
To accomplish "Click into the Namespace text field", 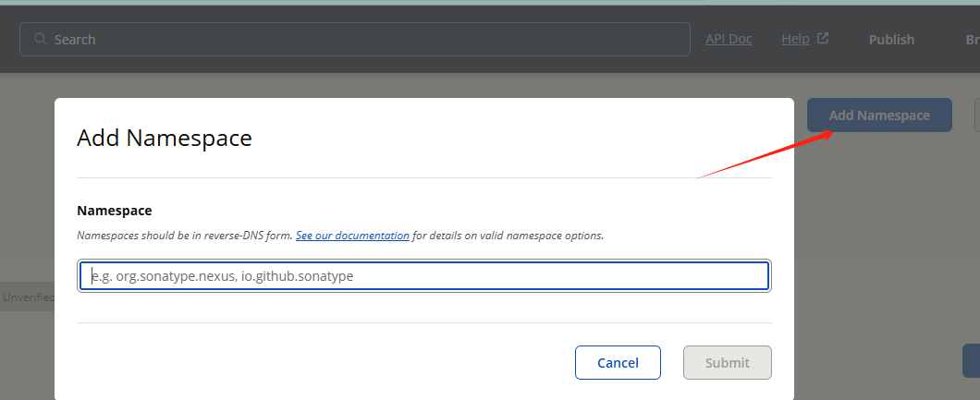I will (x=425, y=275).
